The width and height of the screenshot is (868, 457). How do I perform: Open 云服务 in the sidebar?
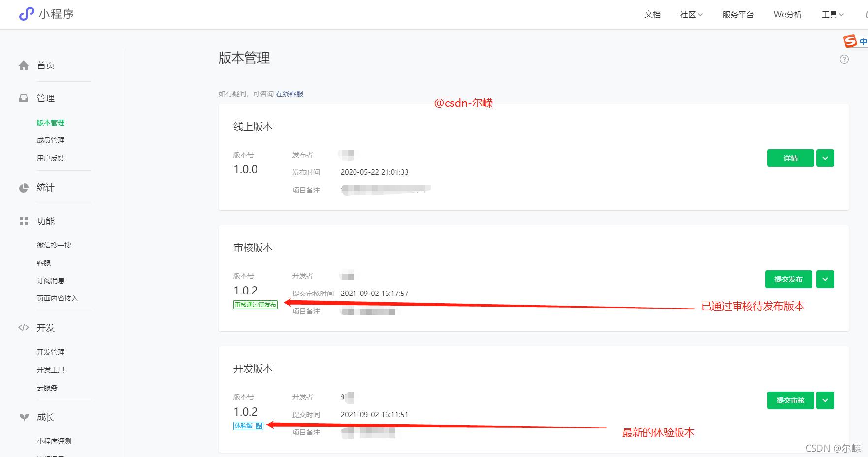pos(47,388)
